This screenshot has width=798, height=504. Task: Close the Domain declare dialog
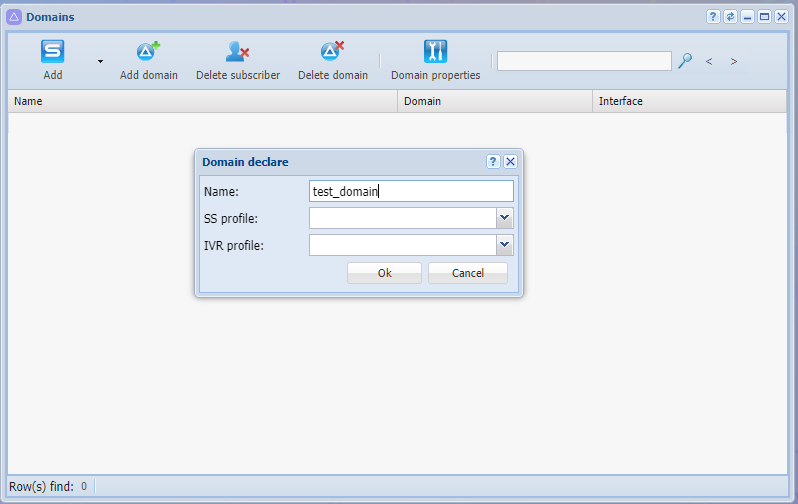[x=510, y=161]
